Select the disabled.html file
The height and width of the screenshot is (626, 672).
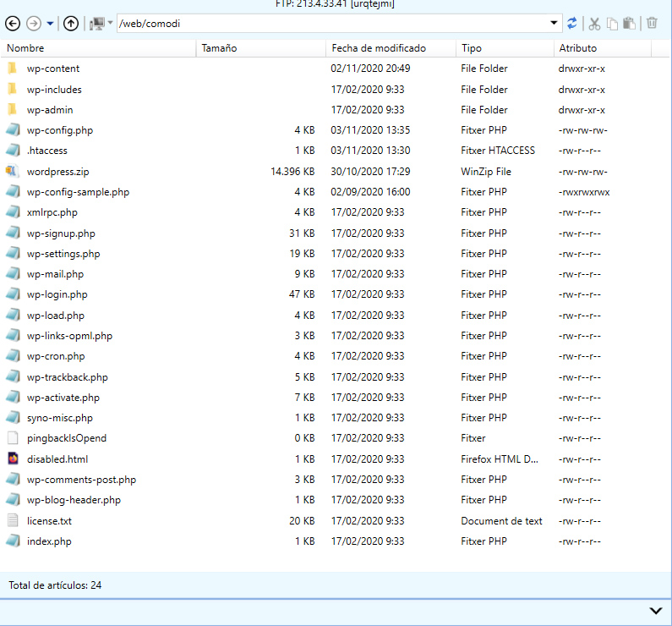[x=57, y=459]
